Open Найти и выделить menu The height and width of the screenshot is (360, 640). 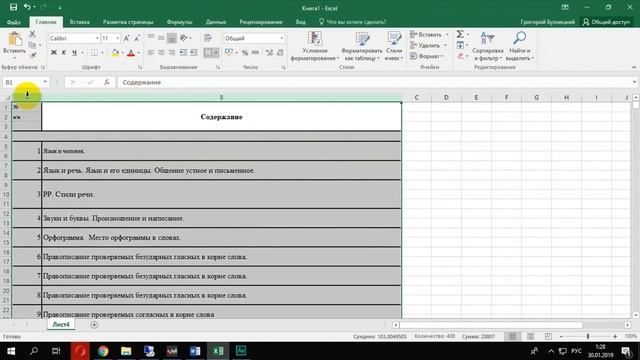(520, 46)
